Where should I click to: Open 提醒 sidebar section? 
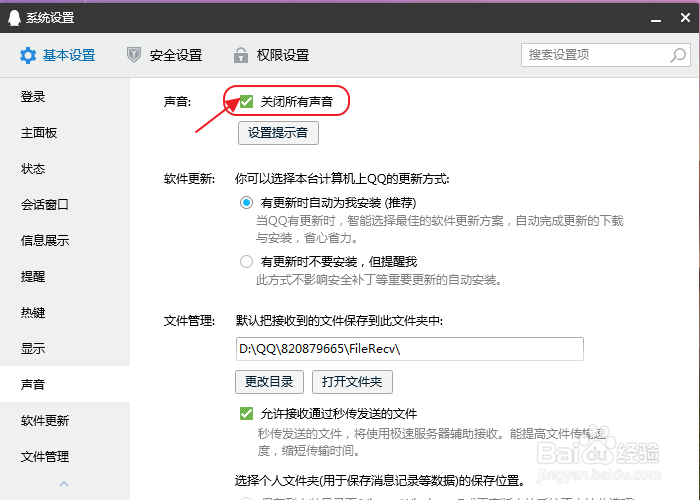click(65, 276)
